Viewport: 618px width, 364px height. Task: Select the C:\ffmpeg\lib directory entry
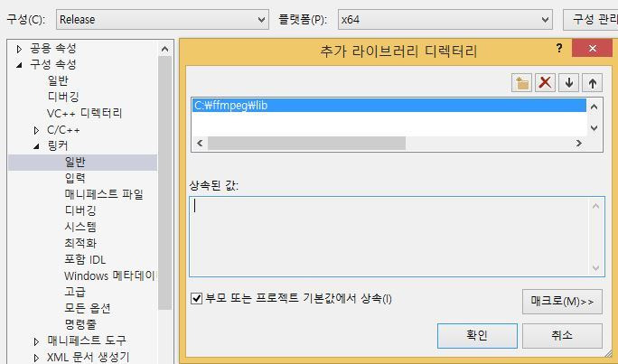[x=389, y=106]
